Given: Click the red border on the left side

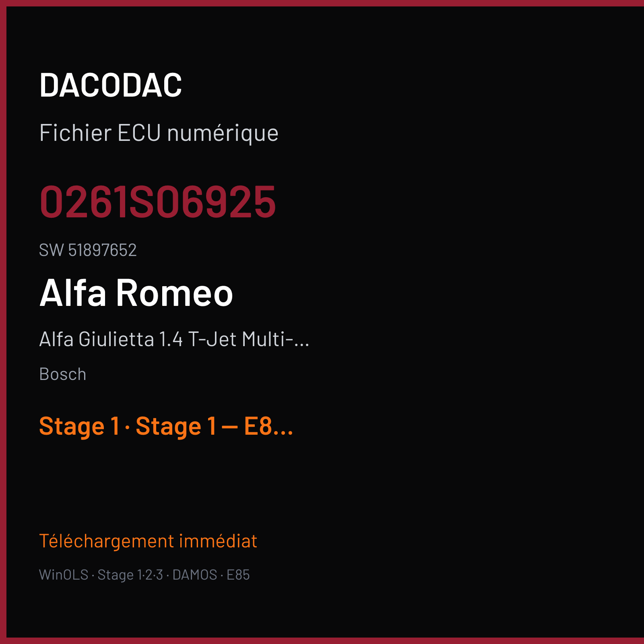Looking at the screenshot, I should click(3, 322).
